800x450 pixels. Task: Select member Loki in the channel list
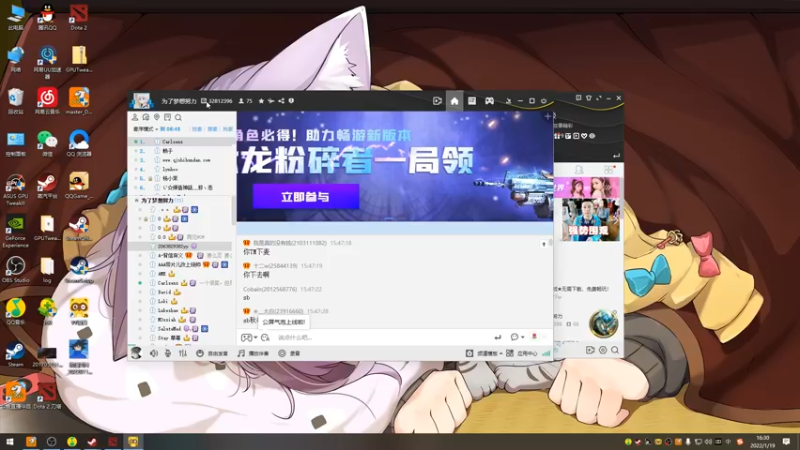pos(181,301)
